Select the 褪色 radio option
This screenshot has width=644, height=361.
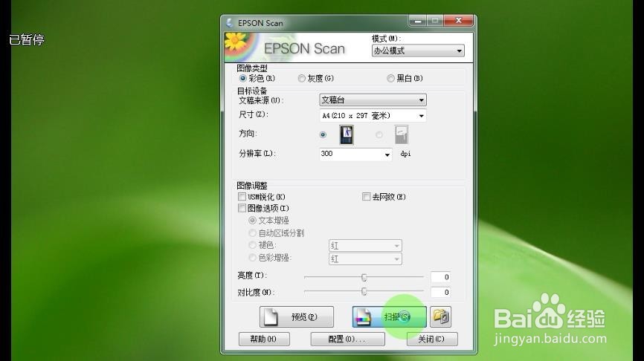(253, 245)
